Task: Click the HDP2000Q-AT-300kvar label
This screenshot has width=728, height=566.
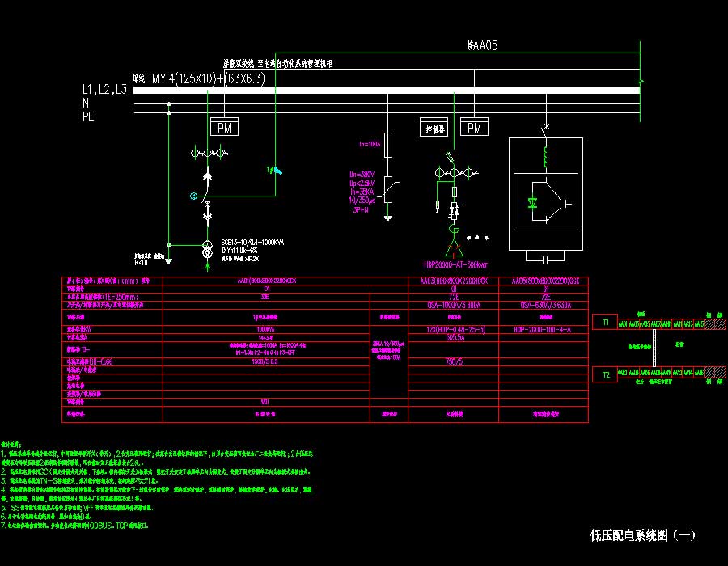Action: (455, 264)
